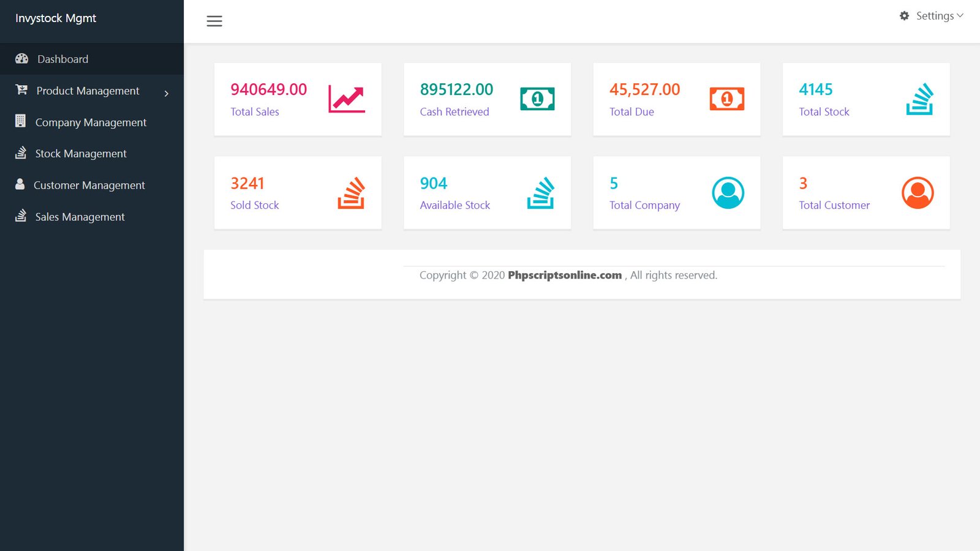Click the Total Stock label

pyautogui.click(x=824, y=111)
